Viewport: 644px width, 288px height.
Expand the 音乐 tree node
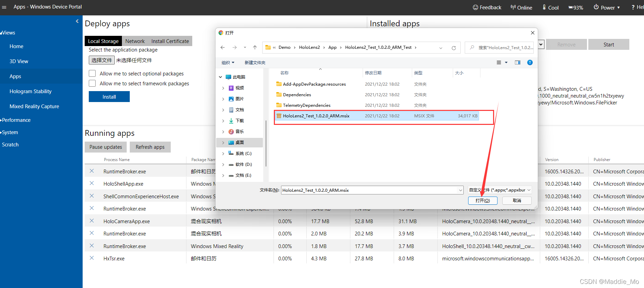pos(223,132)
